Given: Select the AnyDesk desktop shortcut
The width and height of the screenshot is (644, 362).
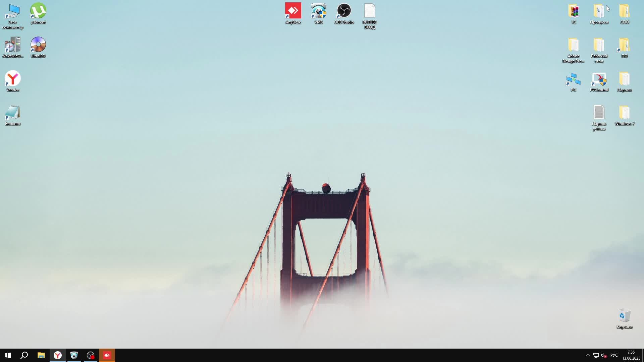Looking at the screenshot, I should pyautogui.click(x=293, y=14).
